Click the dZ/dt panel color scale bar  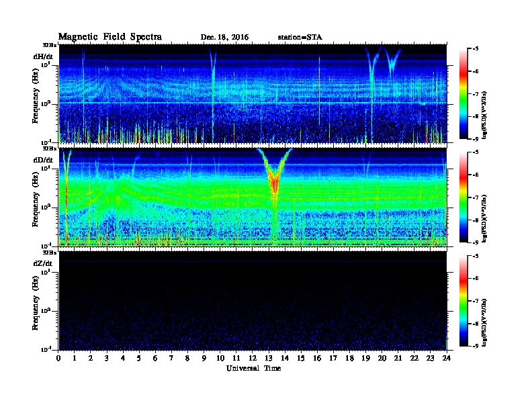[x=463, y=301]
